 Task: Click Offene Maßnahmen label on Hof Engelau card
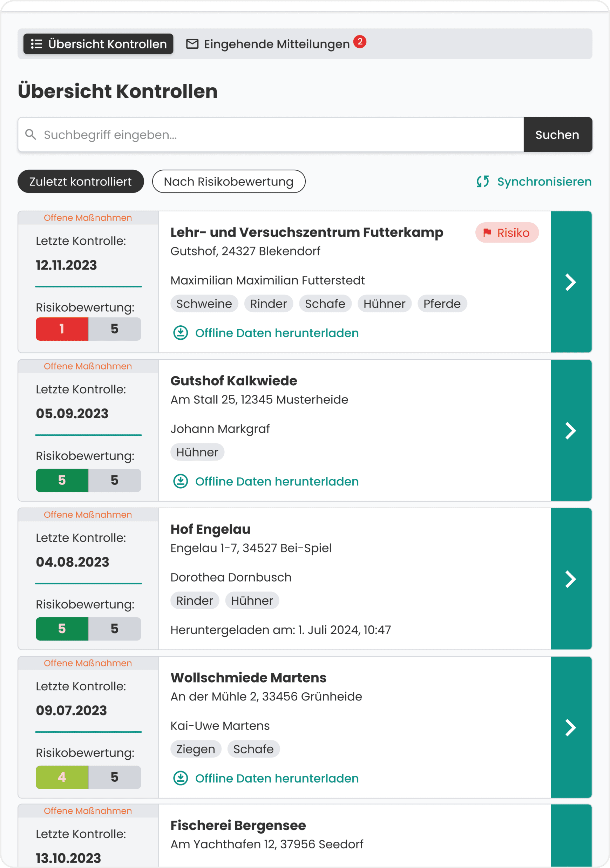(x=88, y=515)
